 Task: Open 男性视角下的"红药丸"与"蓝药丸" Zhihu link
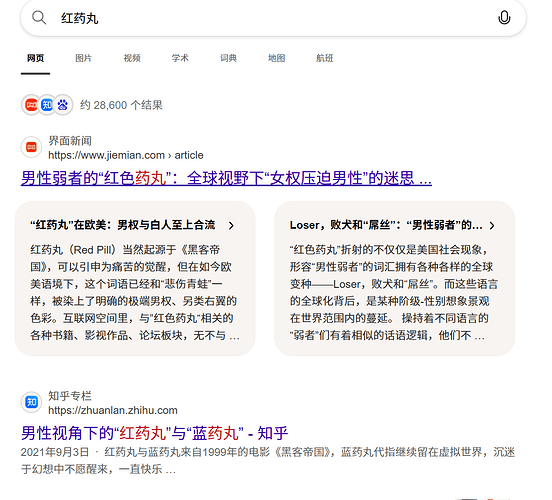[x=154, y=433]
